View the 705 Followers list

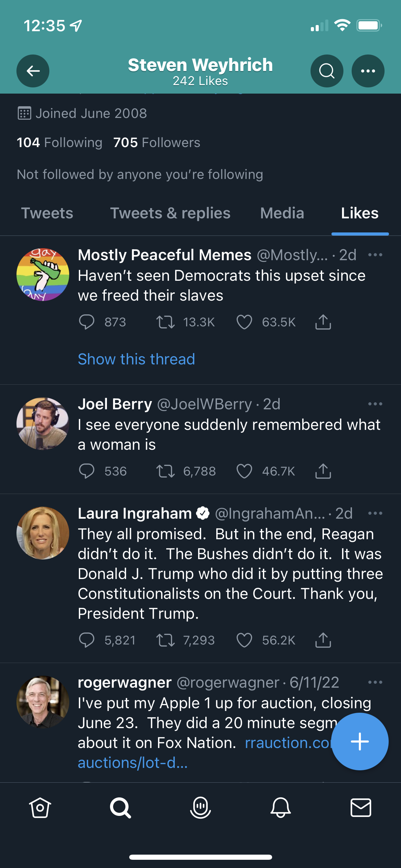click(x=157, y=143)
